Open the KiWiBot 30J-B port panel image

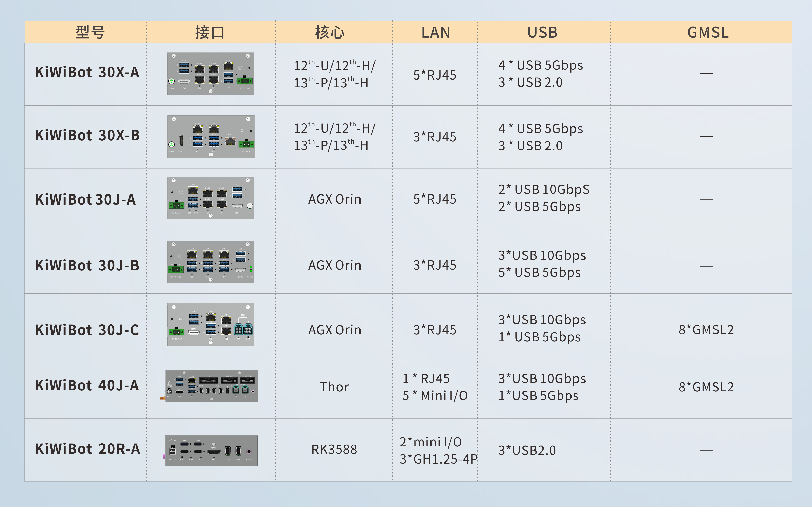pos(210,262)
